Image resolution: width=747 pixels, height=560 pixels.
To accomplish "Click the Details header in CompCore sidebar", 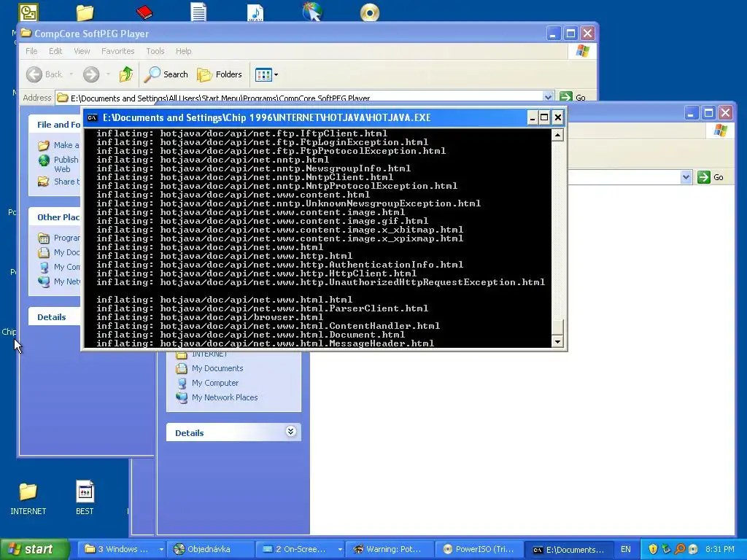I will [x=52, y=317].
